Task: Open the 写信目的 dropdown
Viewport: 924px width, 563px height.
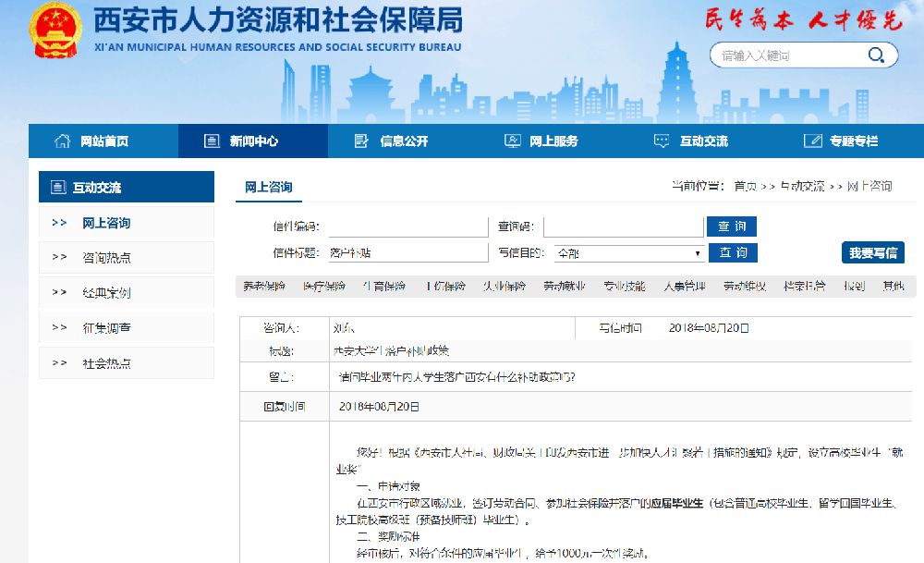Action: [x=630, y=253]
